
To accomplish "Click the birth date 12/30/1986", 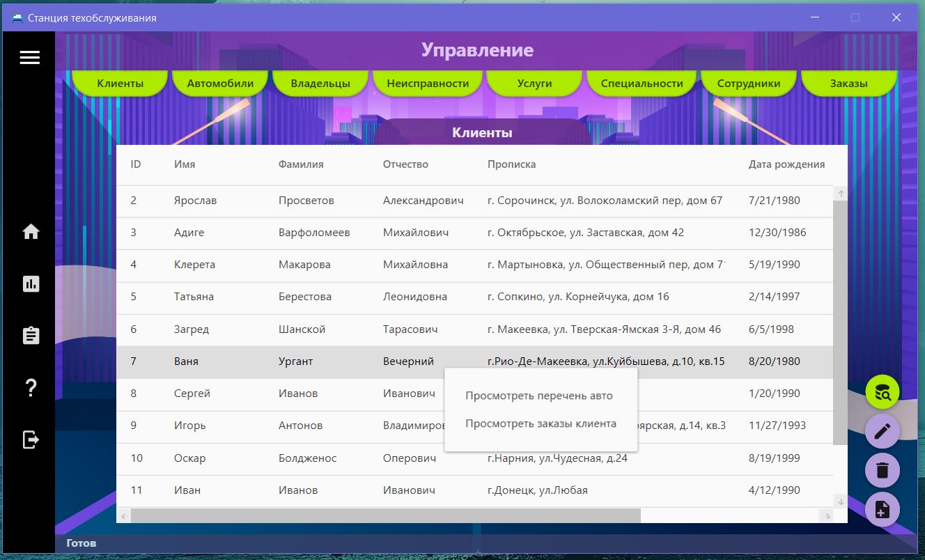I will pyautogui.click(x=777, y=233).
